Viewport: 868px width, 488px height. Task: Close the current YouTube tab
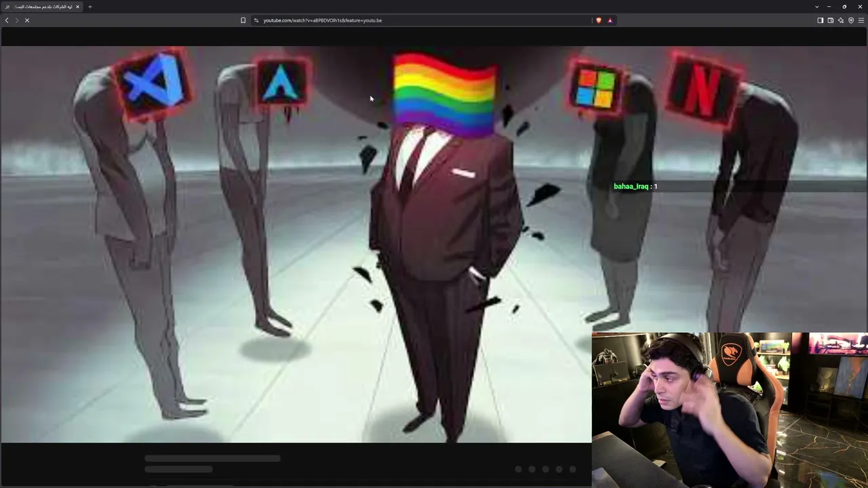pos(77,7)
